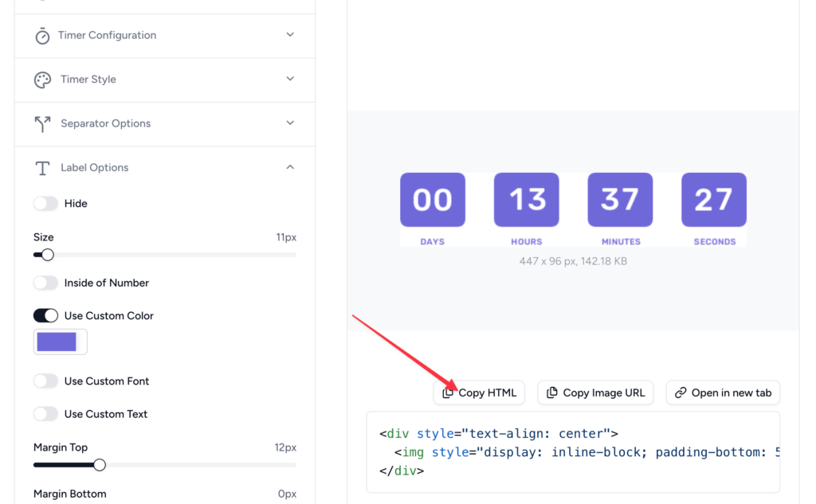Click the DAYS timer tile showing 00
Viewport: 816px width, 504px height.
432,200
